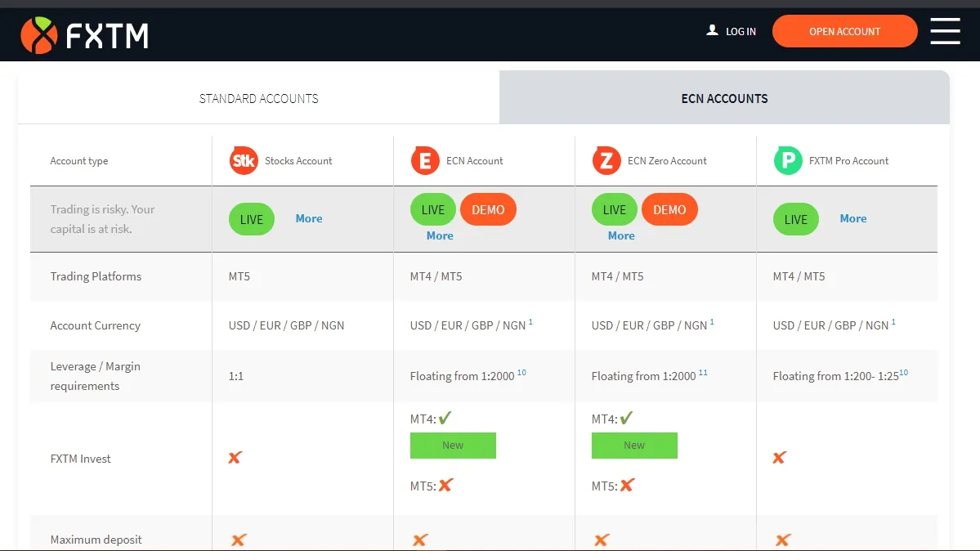Switch to the ECN Accounts tab
This screenshot has width=980, height=551.
[x=724, y=98]
